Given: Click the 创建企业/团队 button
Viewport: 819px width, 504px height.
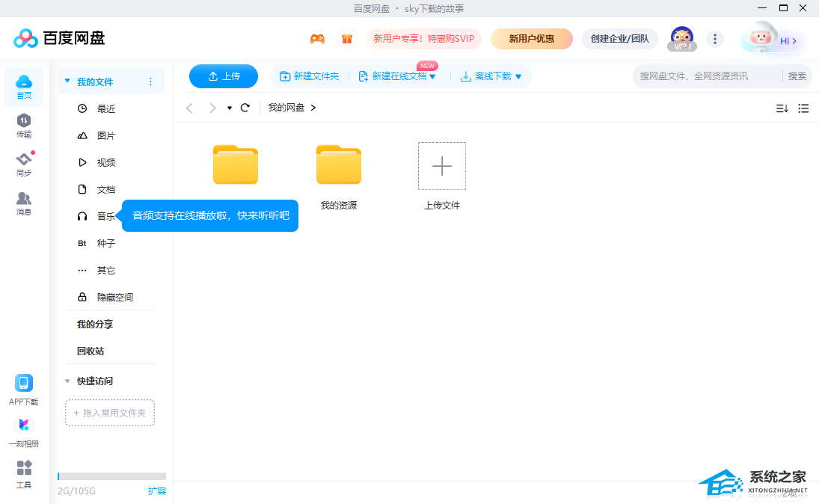Looking at the screenshot, I should click(619, 39).
